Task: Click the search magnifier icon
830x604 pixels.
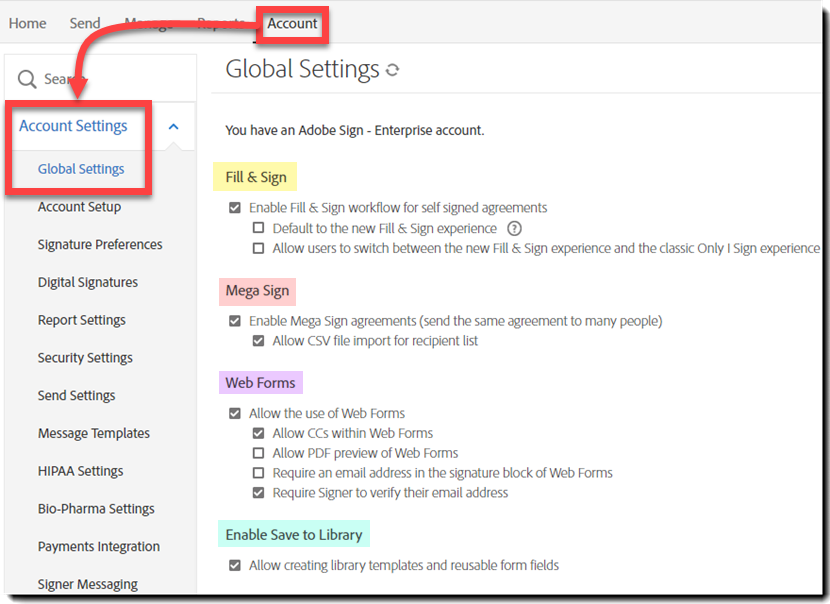Action: (27, 79)
